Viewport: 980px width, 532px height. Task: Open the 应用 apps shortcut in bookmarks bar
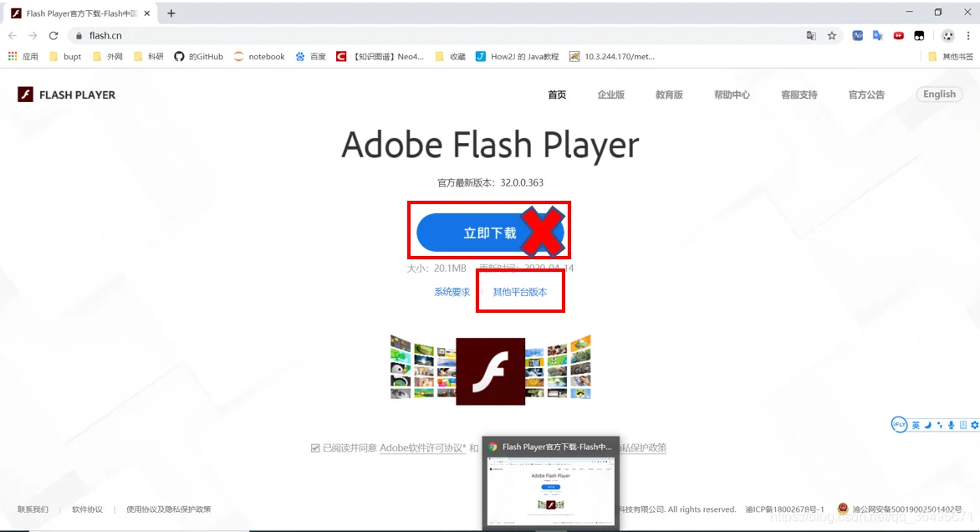tap(23, 56)
